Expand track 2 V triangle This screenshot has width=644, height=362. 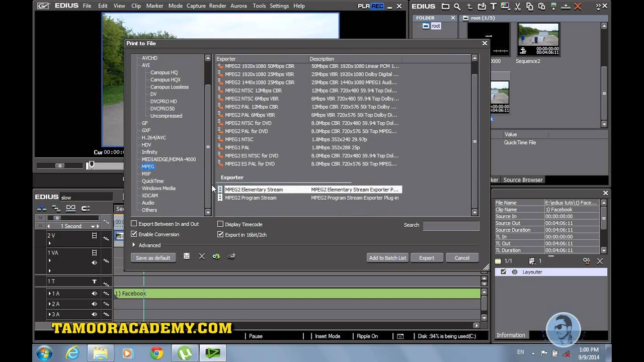coord(49,243)
